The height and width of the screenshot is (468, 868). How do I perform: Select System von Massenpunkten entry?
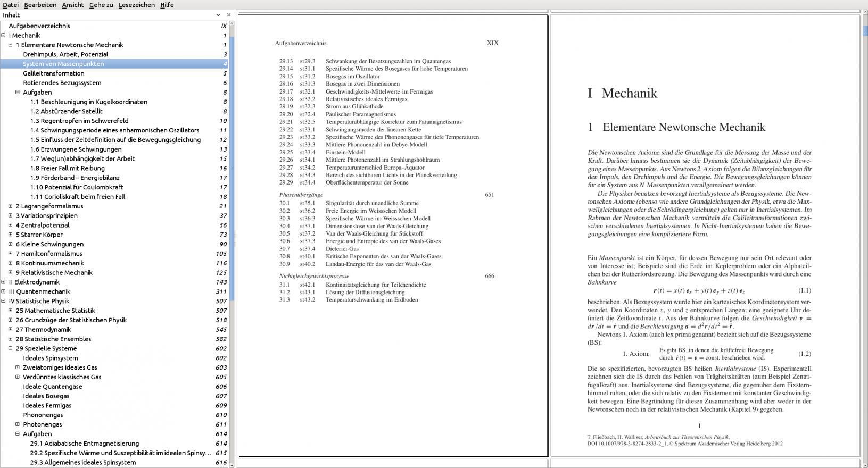tap(63, 64)
